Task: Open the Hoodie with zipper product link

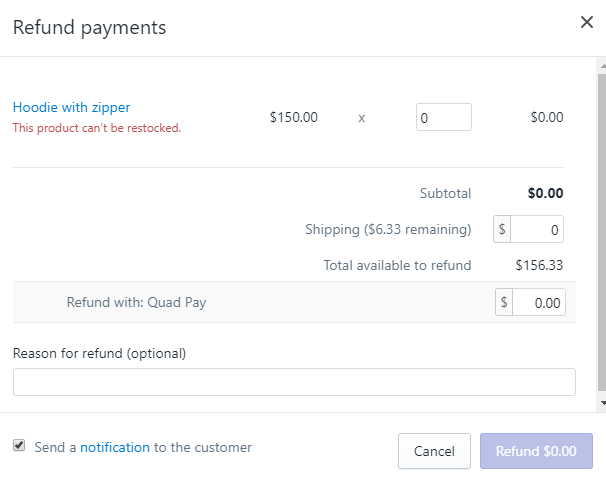Action: (71, 107)
